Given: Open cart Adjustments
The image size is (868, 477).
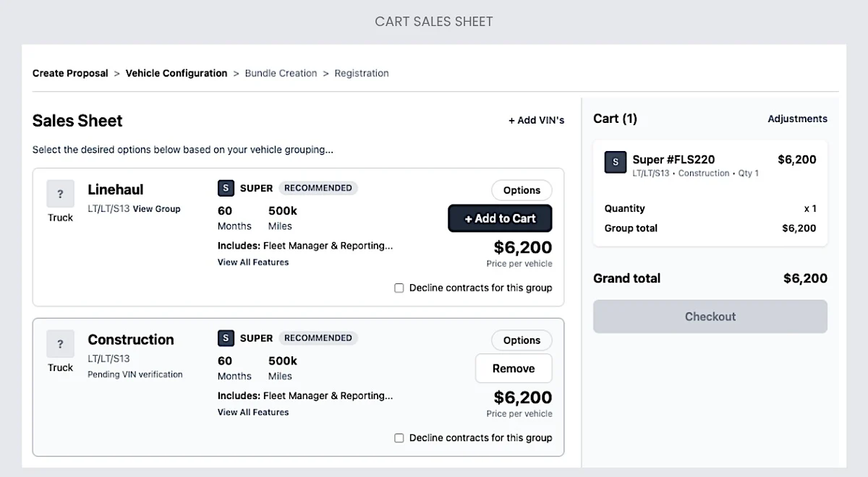Looking at the screenshot, I should pos(797,119).
